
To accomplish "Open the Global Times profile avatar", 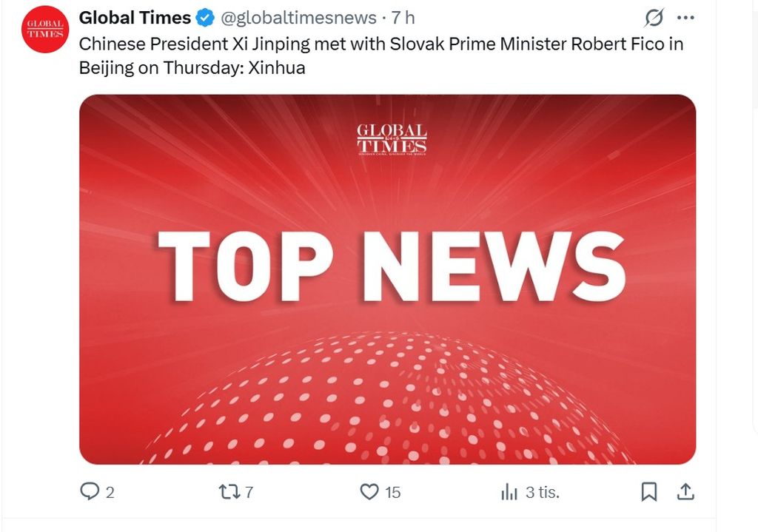I will (x=46, y=29).
